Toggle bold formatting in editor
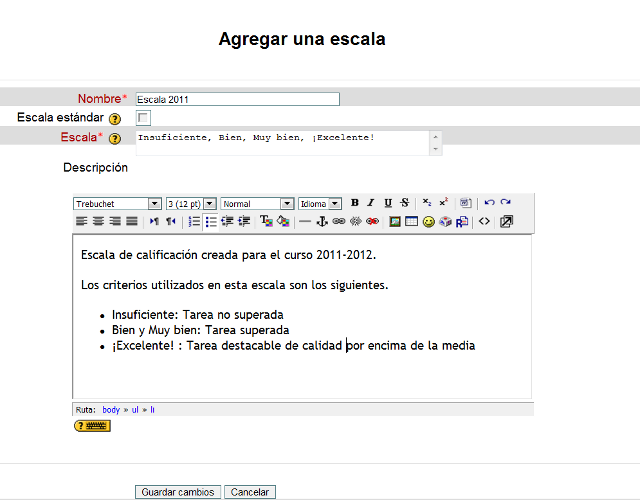This screenshot has height=500, width=640. (x=355, y=203)
